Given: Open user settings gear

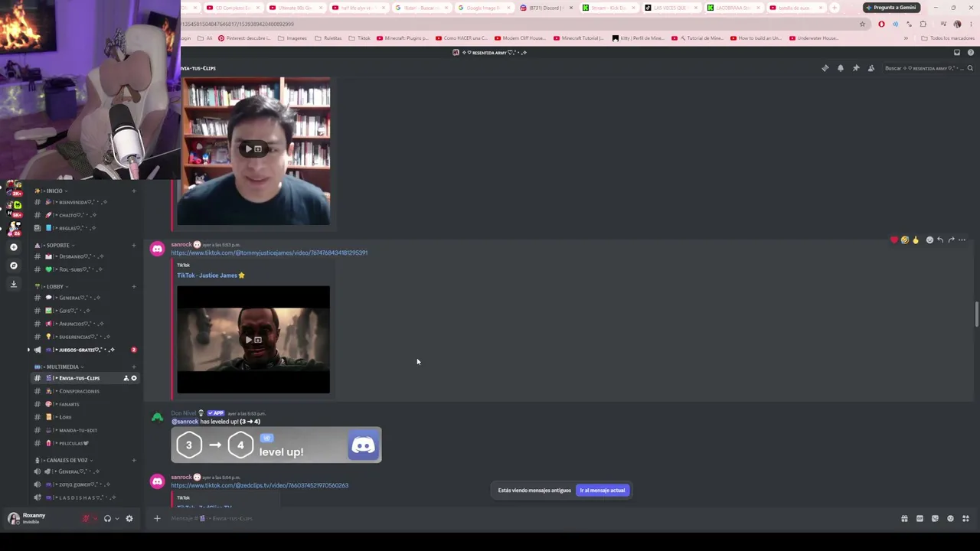Looking at the screenshot, I should point(129,519).
